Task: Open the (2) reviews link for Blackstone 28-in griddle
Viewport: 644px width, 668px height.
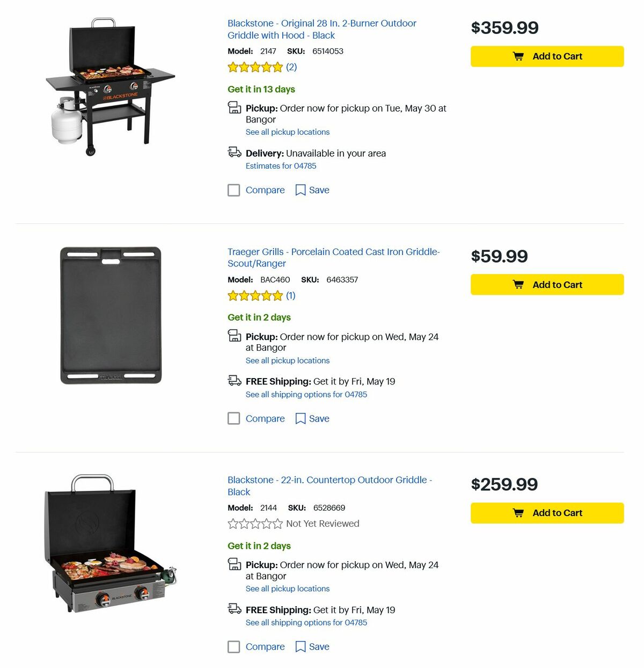Action: click(291, 67)
